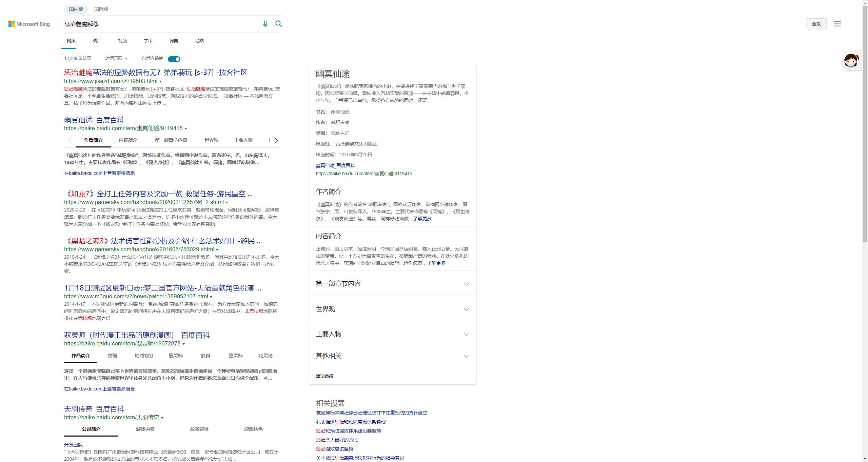Select the 图片 search tab

97,41
